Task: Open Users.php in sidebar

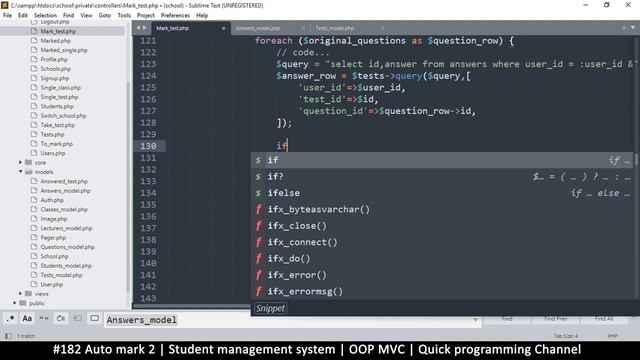Action: click(x=53, y=153)
